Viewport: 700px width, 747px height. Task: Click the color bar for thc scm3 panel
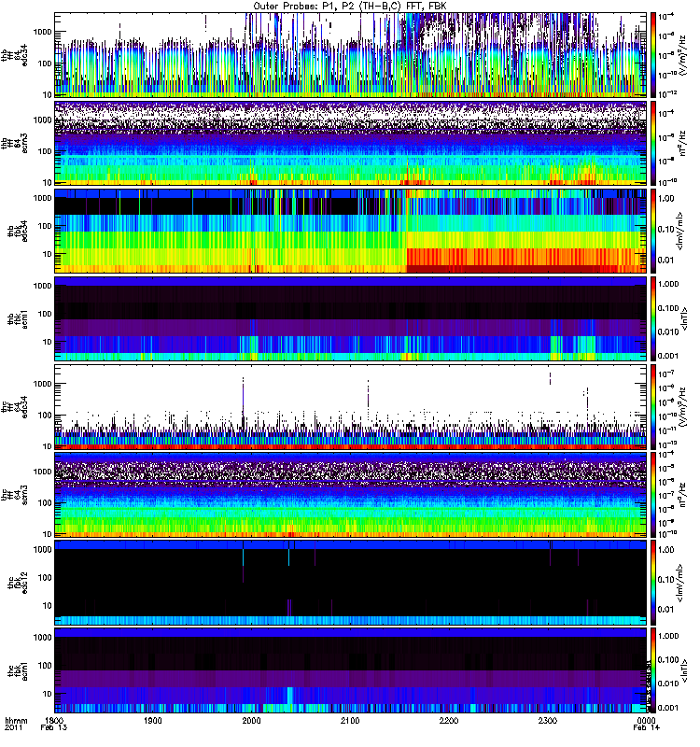pyautogui.click(x=654, y=495)
